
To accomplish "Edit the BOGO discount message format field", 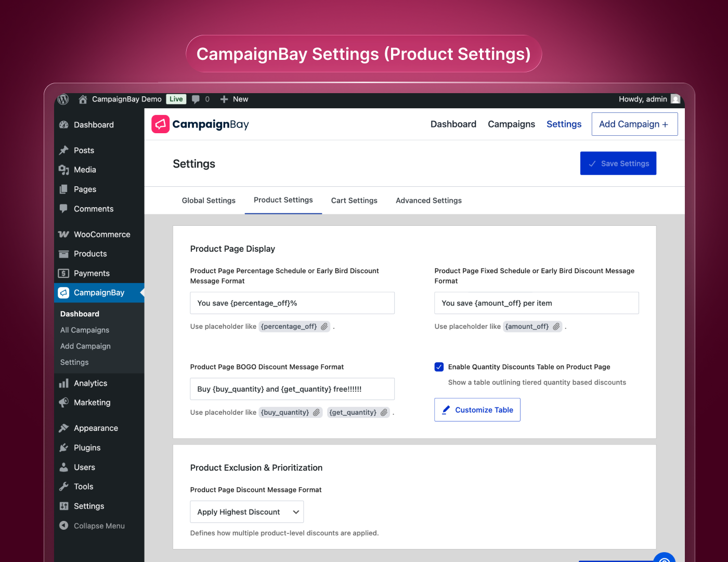I will coord(292,389).
